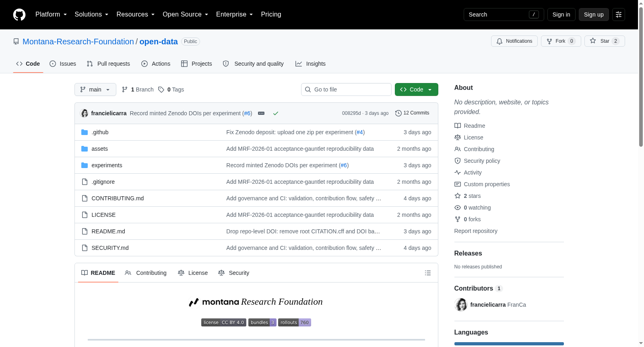Switch to the Pull requests tab
Viewport: 644px width, 347px height.
[x=108, y=64]
